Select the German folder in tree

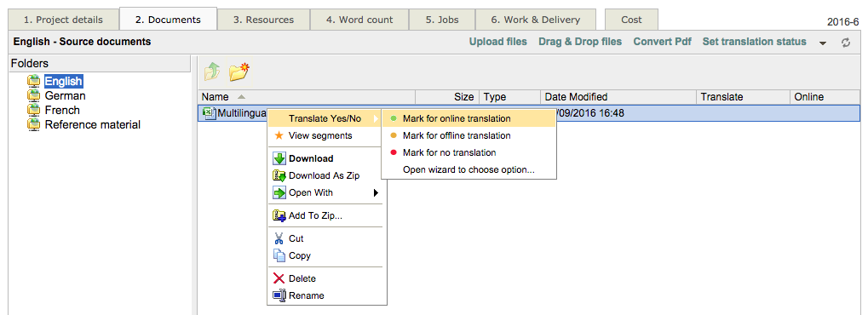point(66,95)
